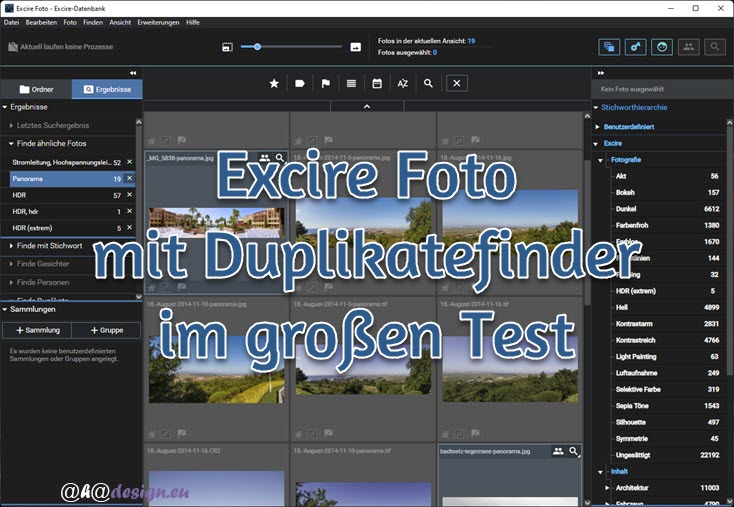Image resolution: width=734 pixels, height=507 pixels.
Task: Toggle the search magnifier button top right
Action: (714, 47)
